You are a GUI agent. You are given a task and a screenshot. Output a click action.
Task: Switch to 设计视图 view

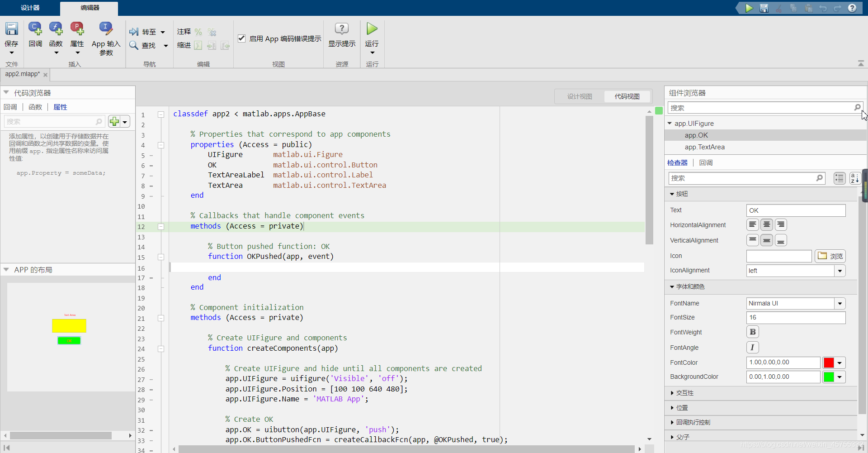click(580, 96)
